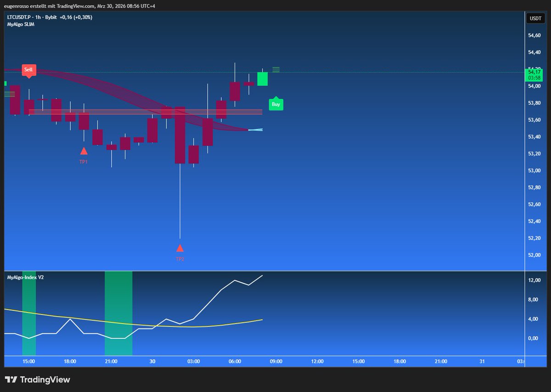Screen dimensions: 551x392
Task: Click the MyAlgo-Index V2 indicator title
Action: tap(25, 277)
